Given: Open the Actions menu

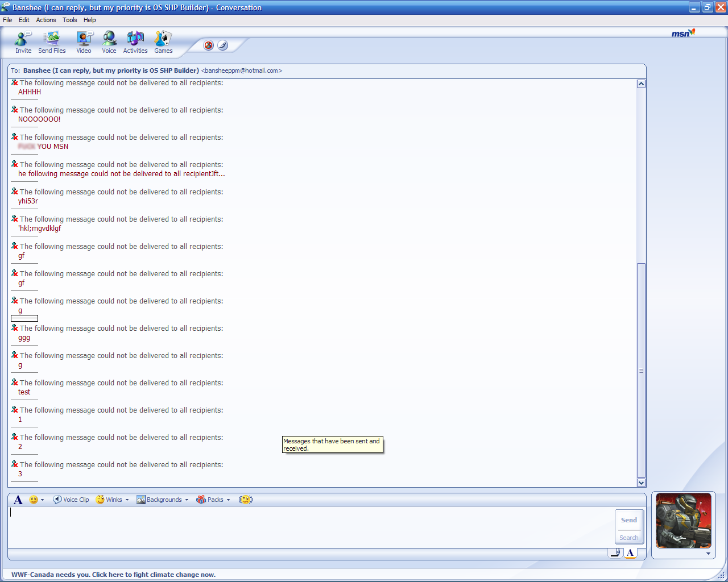Looking at the screenshot, I should [x=46, y=20].
